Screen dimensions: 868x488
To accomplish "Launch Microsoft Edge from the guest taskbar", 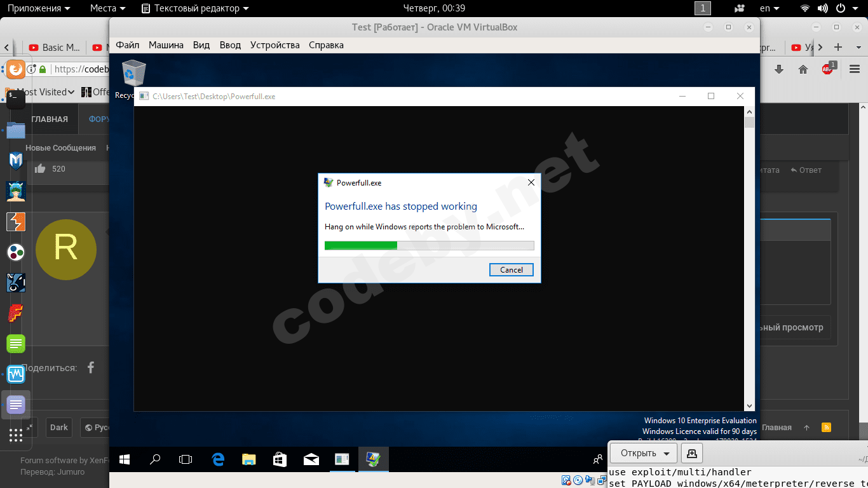I will click(218, 459).
